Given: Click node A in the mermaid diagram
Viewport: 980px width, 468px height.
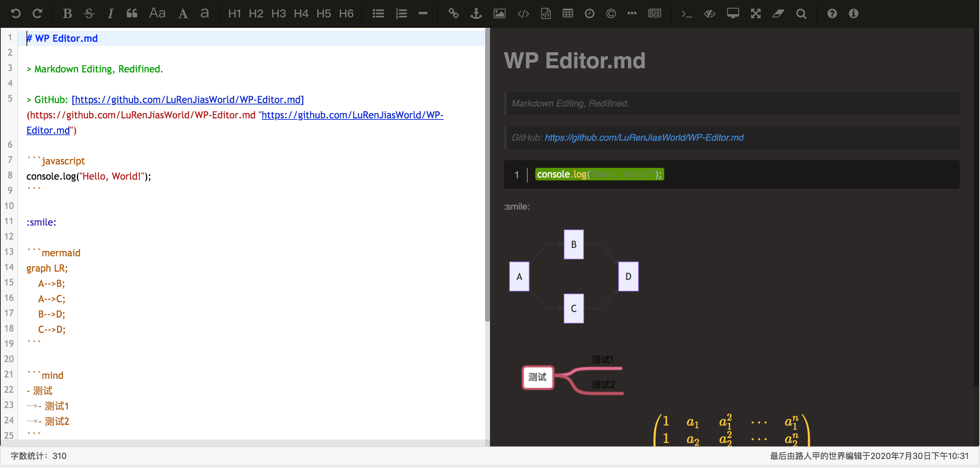Looking at the screenshot, I should tap(519, 276).
